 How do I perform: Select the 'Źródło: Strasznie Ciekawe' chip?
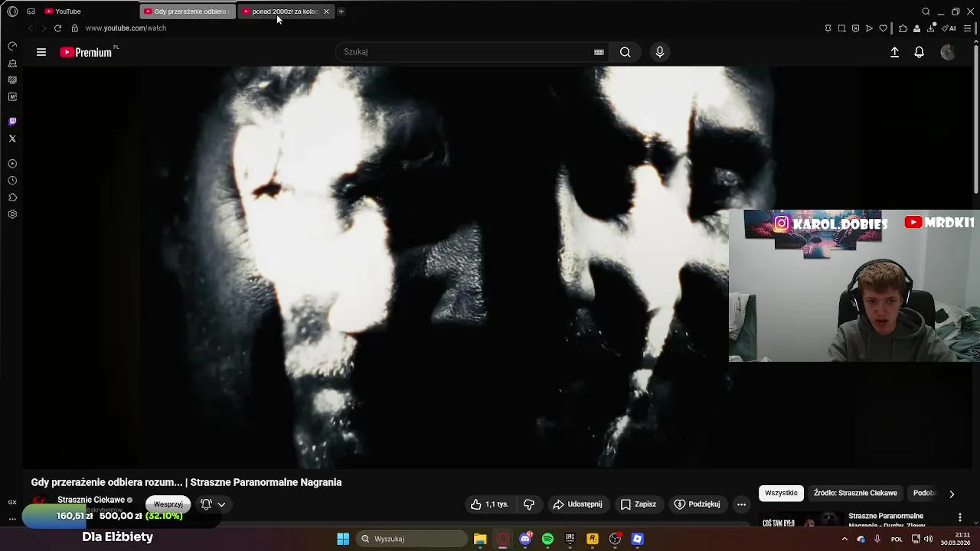pos(855,494)
